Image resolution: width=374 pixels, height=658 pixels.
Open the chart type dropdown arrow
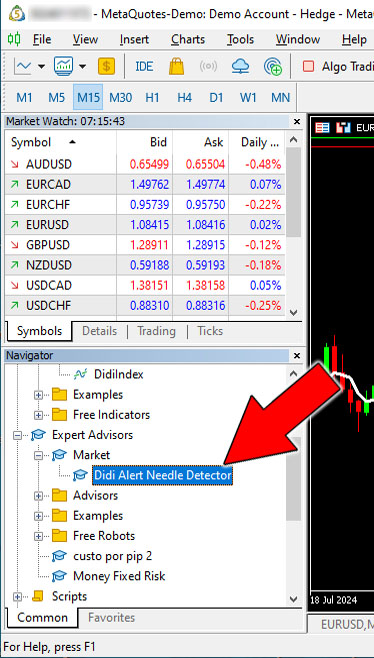point(42,66)
